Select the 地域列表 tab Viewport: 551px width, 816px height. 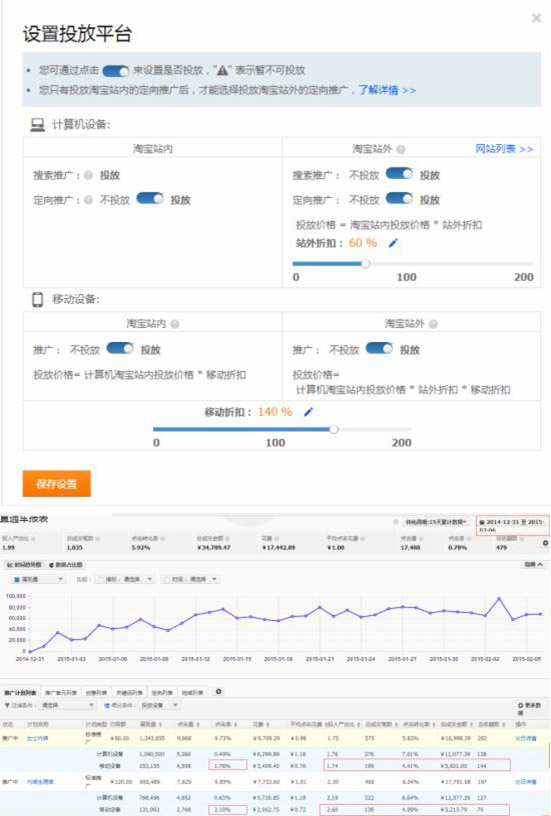tap(192, 693)
